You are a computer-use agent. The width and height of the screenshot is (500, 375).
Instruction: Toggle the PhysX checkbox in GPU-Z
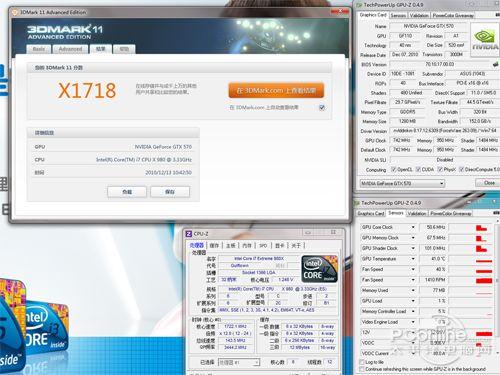click(440, 169)
